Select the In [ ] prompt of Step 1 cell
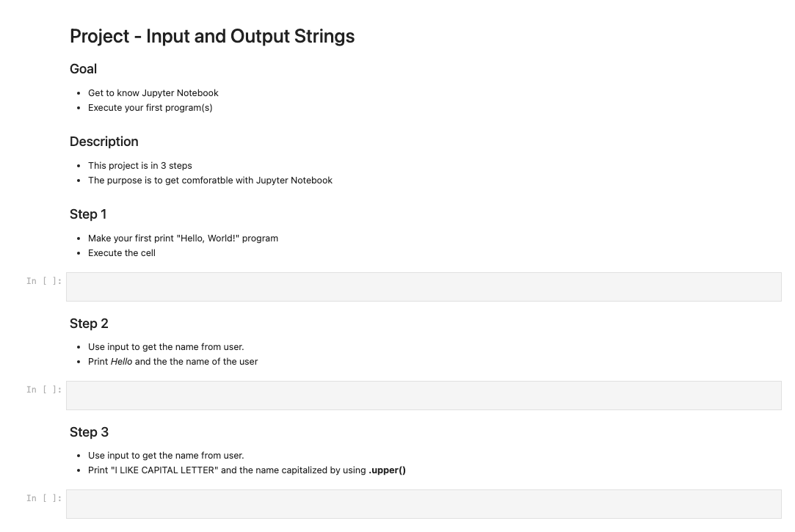 [44, 281]
